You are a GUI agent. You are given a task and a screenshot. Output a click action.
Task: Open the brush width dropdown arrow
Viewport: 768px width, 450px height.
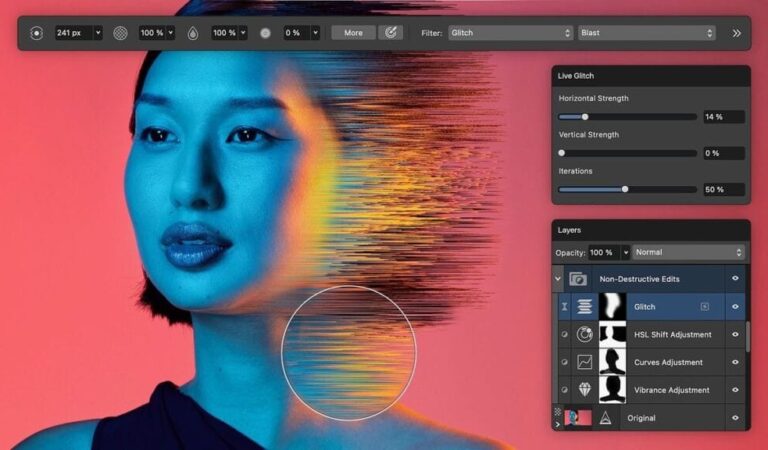point(98,33)
